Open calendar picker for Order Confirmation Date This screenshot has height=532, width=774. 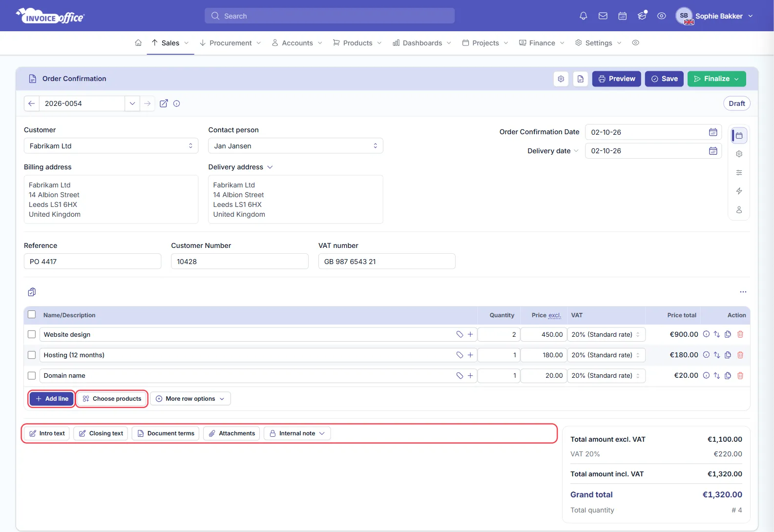click(x=713, y=132)
